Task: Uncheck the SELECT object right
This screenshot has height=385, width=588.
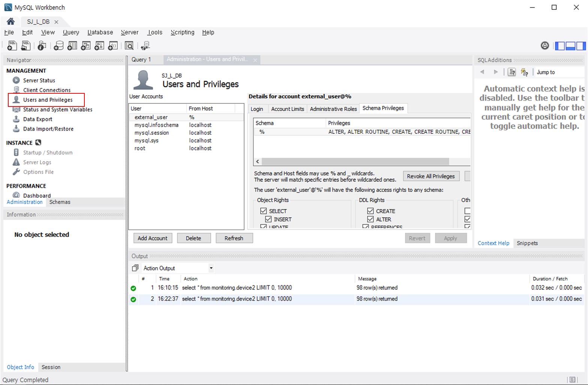Action: tap(264, 211)
